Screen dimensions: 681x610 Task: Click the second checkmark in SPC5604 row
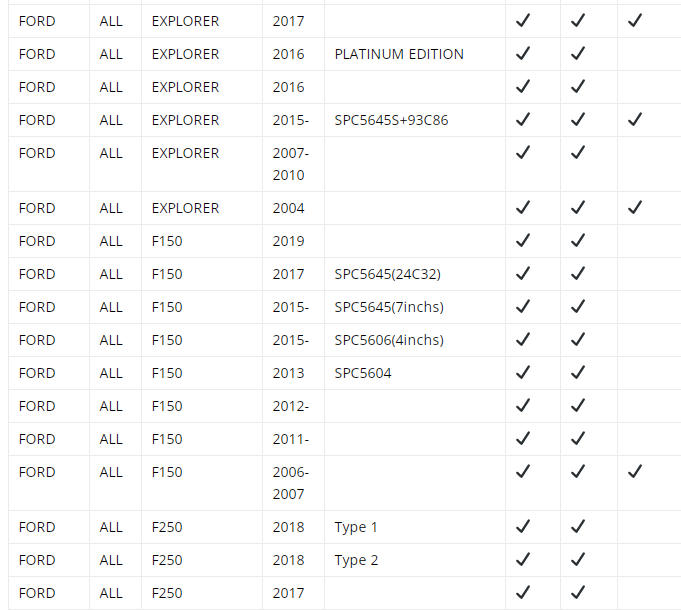pyautogui.click(x=578, y=373)
